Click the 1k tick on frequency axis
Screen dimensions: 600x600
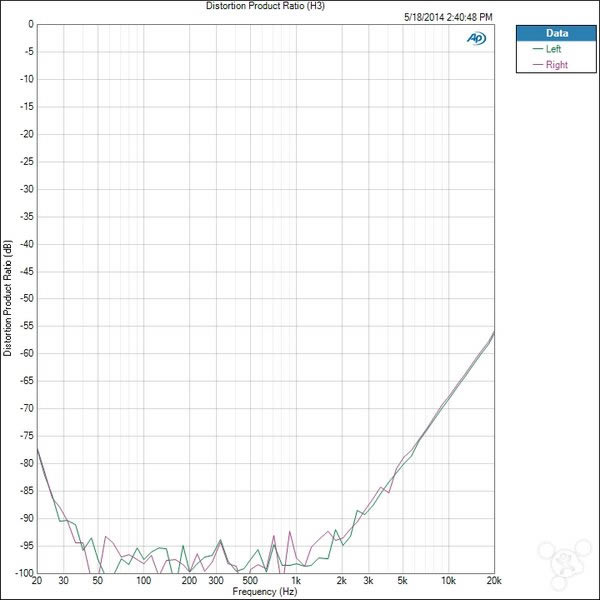click(296, 581)
